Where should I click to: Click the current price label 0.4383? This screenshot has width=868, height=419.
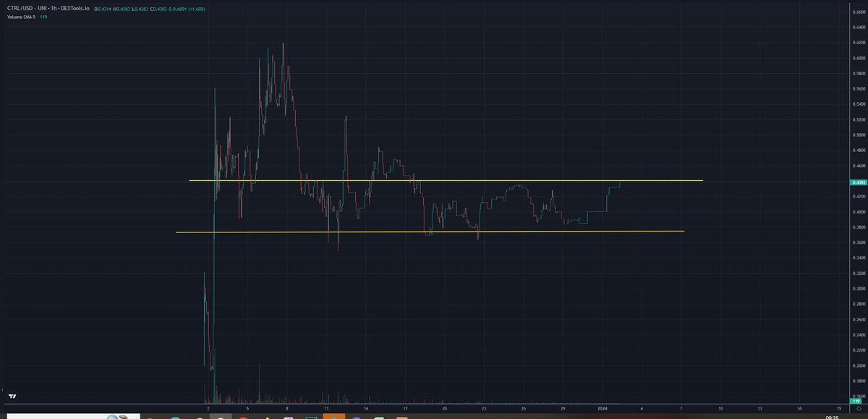tap(859, 182)
